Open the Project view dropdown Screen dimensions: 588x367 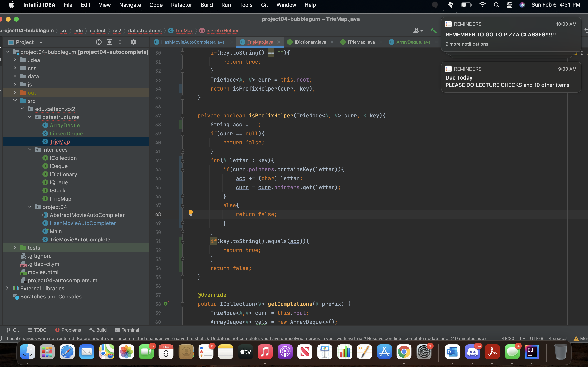[x=41, y=42]
